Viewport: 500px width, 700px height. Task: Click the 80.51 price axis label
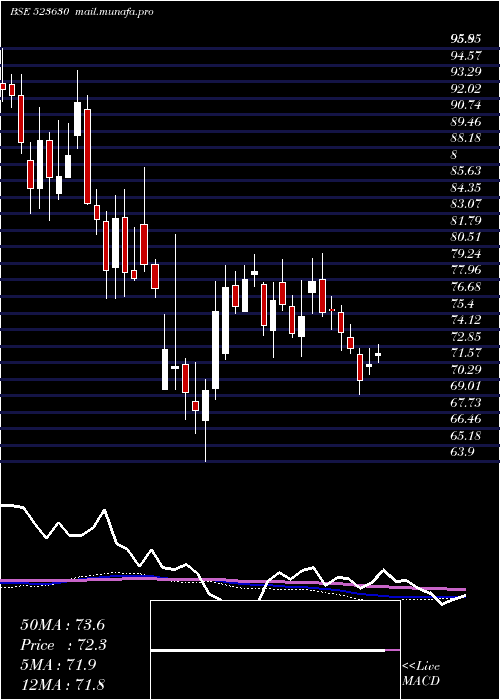pos(466,237)
